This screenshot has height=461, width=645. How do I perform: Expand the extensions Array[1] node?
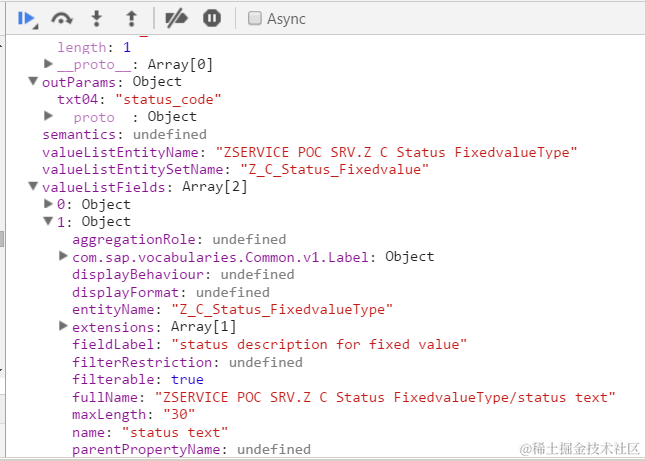point(63,326)
